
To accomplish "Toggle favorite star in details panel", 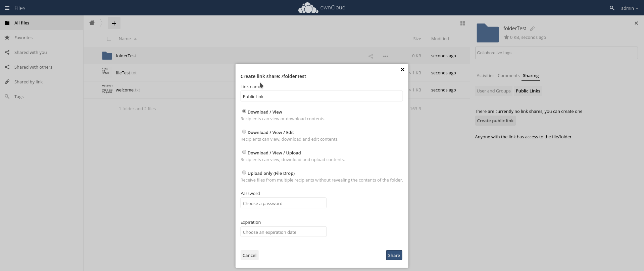I will [x=506, y=37].
